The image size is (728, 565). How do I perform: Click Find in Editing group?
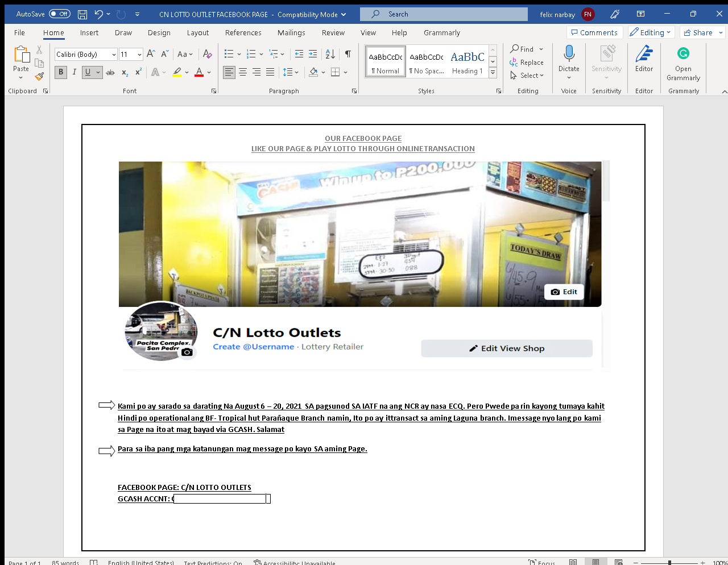click(x=522, y=49)
